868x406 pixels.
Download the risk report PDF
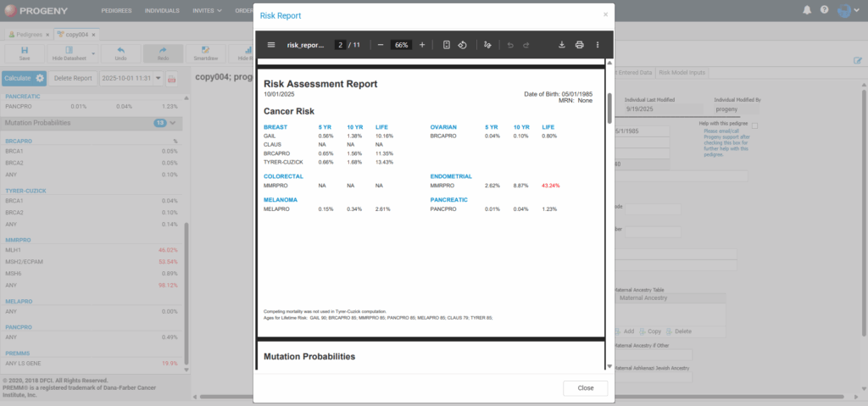point(561,45)
